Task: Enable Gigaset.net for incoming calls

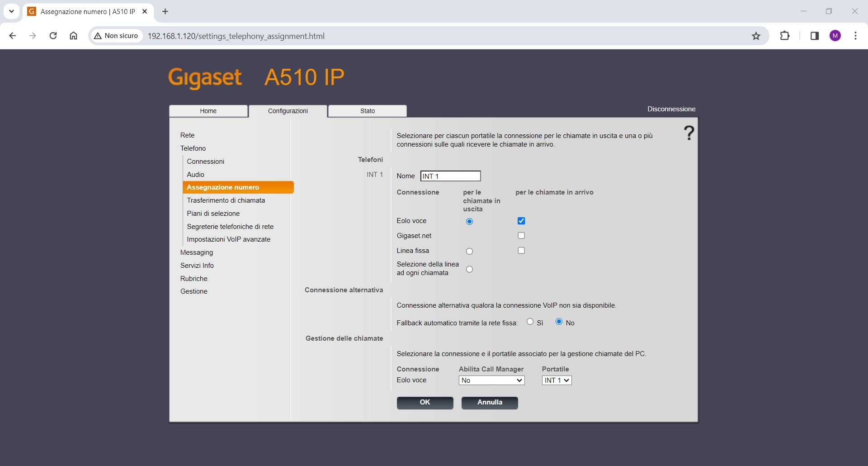Action: click(x=521, y=236)
